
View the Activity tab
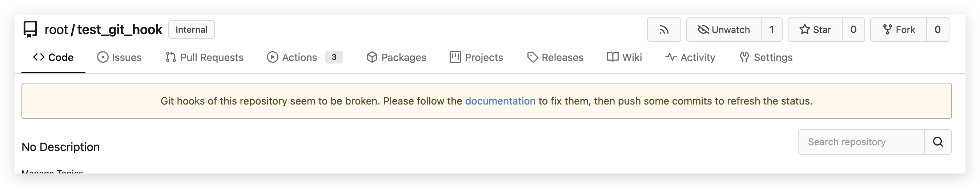point(690,57)
